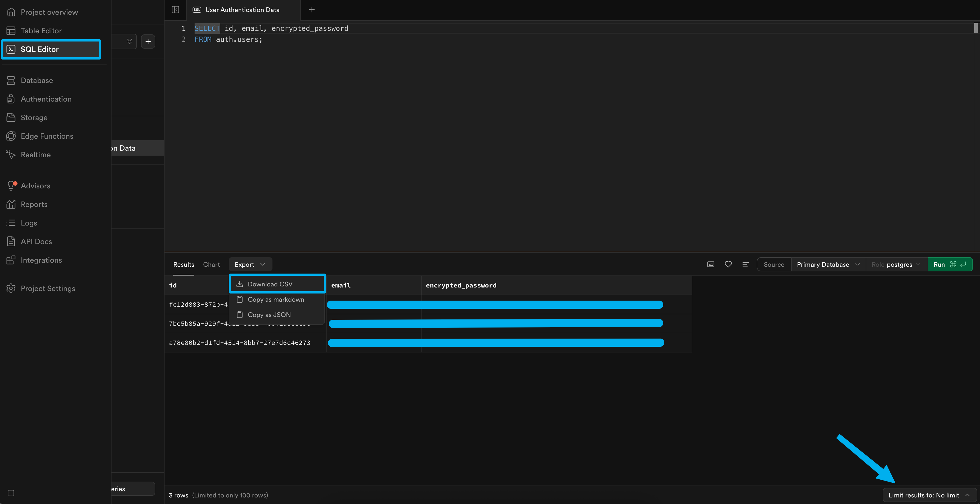Choose Copy as markdown

coord(277,300)
